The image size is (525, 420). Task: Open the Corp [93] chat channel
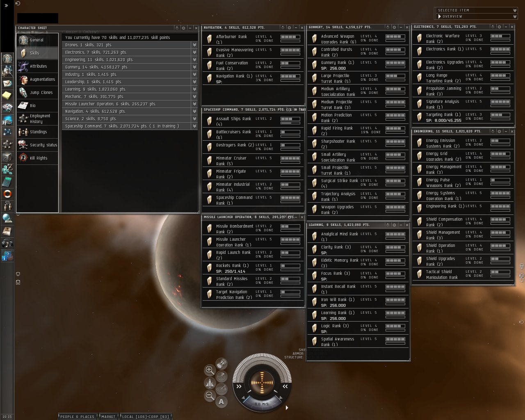point(159,416)
